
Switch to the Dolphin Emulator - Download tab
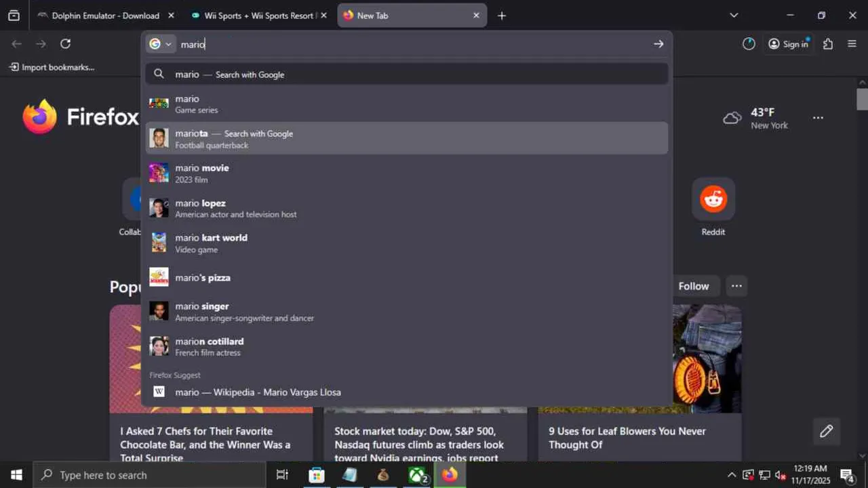[x=105, y=16]
